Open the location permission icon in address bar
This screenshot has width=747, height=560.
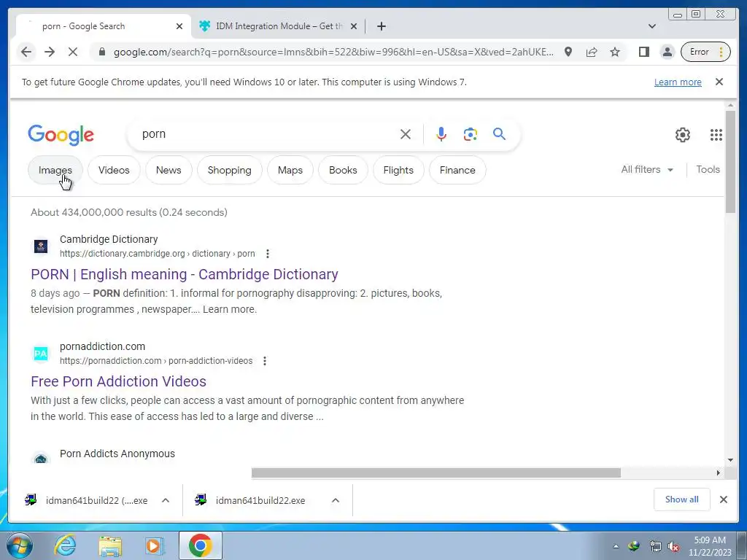coord(568,52)
